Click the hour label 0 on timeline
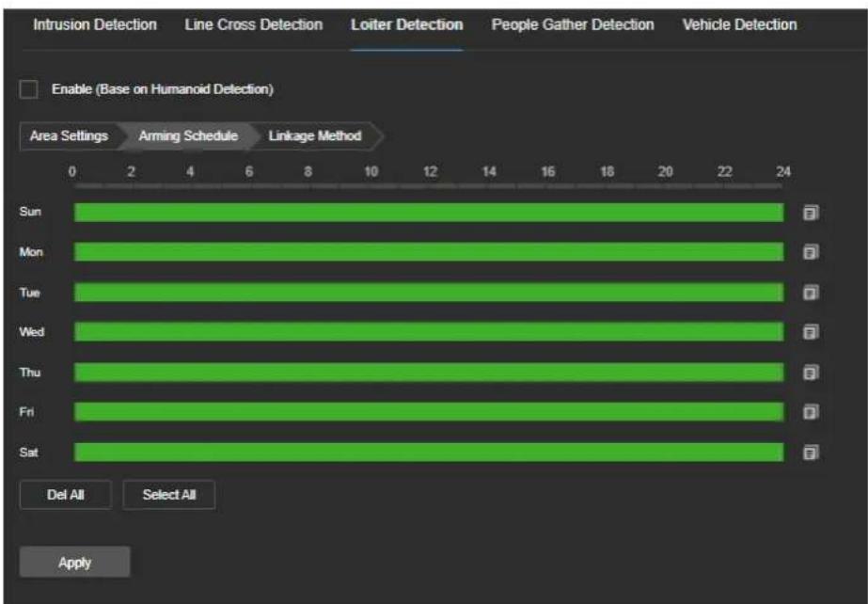This screenshot has height=604, width=868. pyautogui.click(x=72, y=171)
